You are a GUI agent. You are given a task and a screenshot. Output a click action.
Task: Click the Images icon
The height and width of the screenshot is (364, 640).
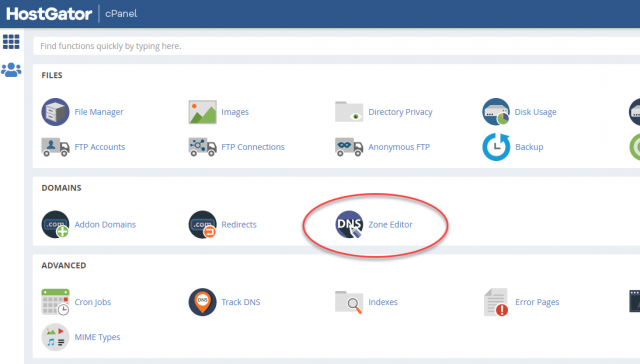(x=202, y=112)
